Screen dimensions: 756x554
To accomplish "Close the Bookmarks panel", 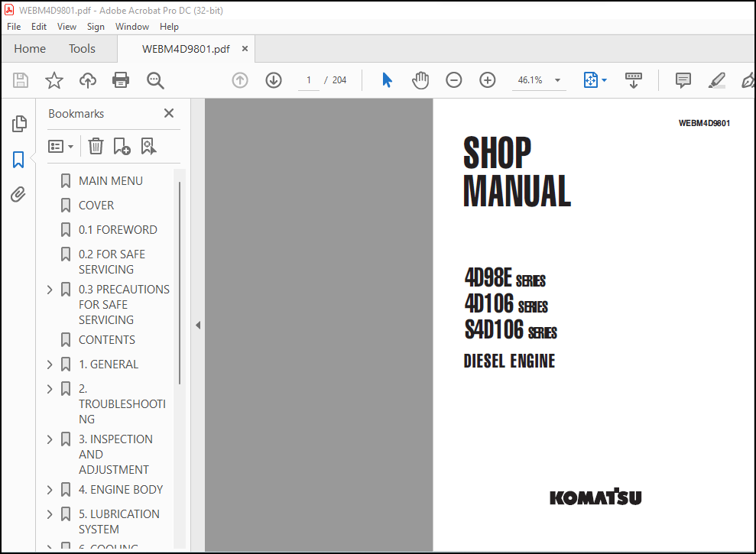I will (x=169, y=113).
